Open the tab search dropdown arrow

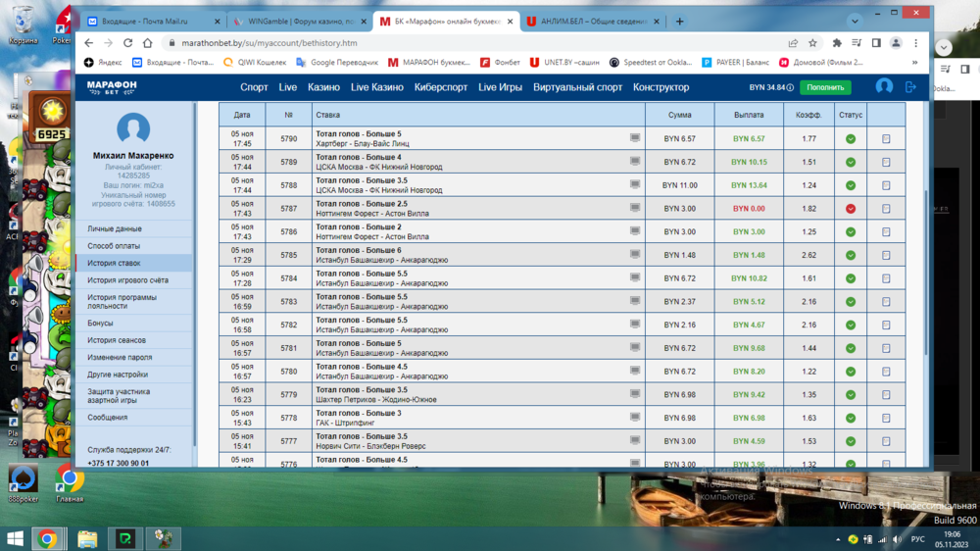(855, 21)
